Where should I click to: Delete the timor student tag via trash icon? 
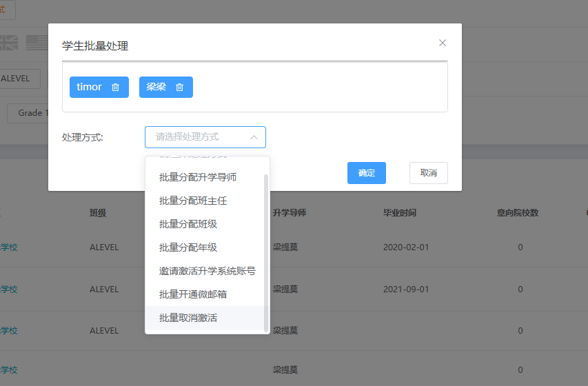coord(116,88)
